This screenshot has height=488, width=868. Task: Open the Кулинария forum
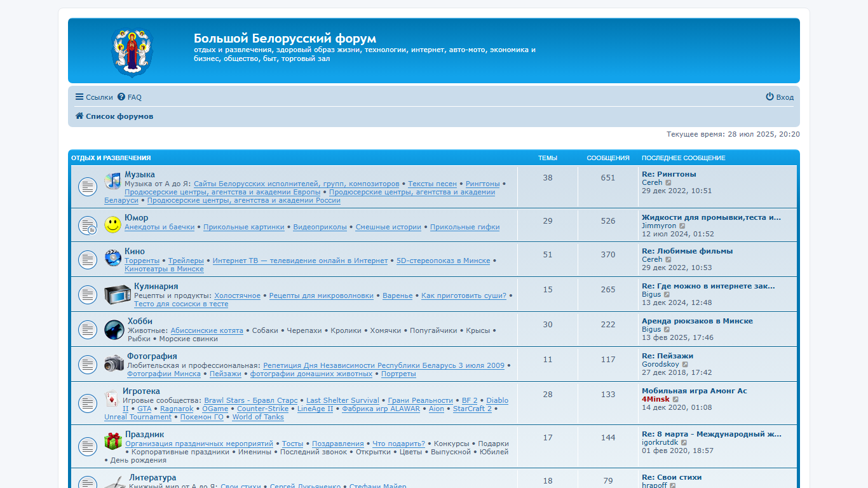click(156, 287)
